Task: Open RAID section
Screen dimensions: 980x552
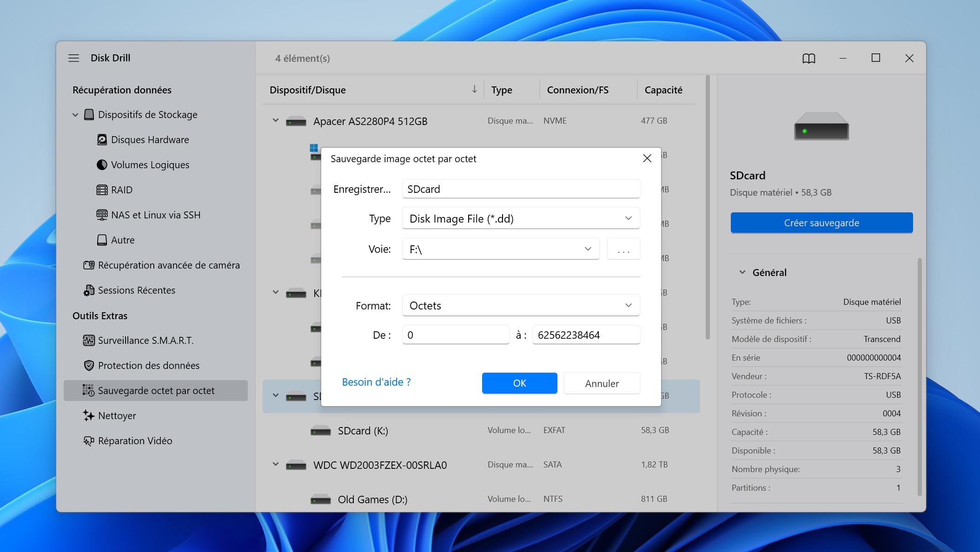Action: [114, 190]
